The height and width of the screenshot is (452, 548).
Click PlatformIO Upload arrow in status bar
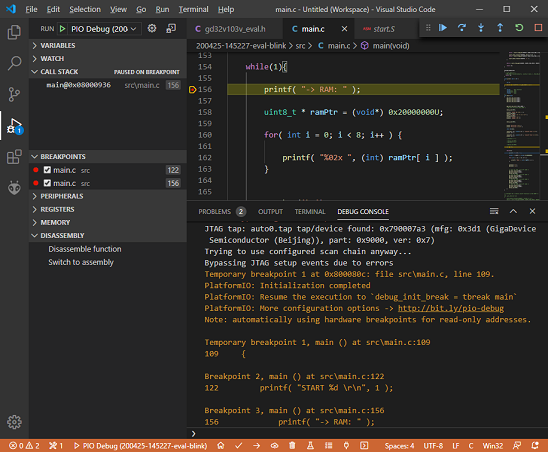pyautogui.click(x=257, y=445)
